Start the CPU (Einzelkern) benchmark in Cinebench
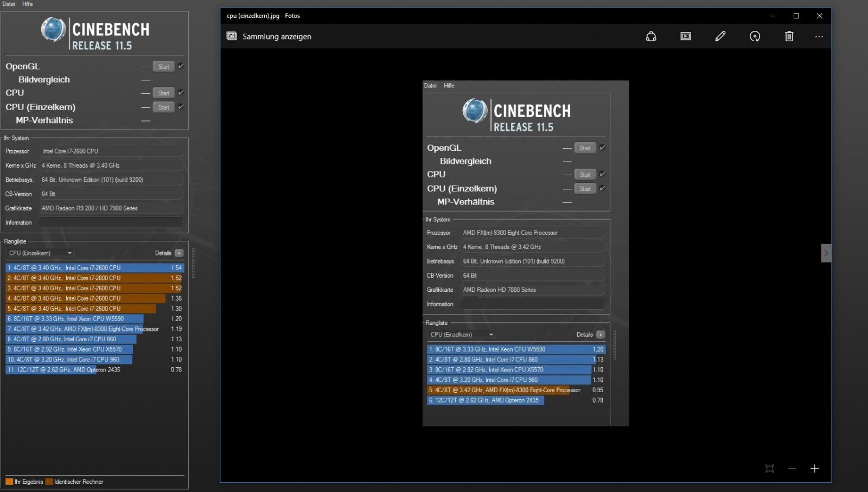 click(163, 107)
